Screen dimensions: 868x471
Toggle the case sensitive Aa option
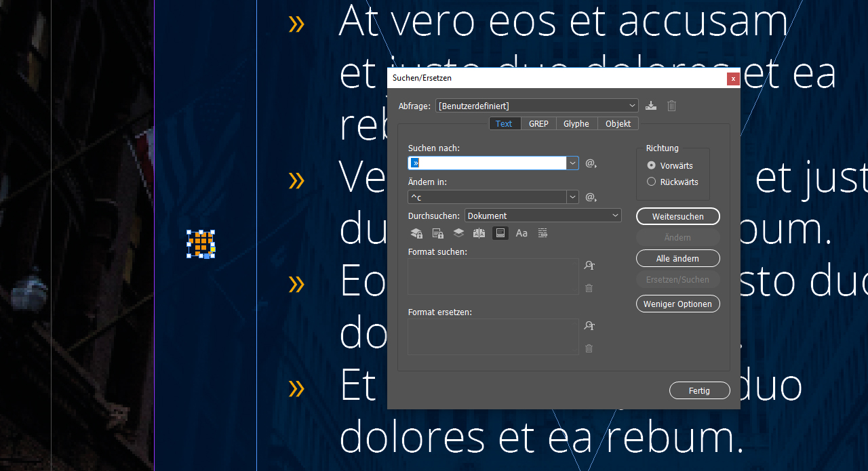tap(521, 233)
